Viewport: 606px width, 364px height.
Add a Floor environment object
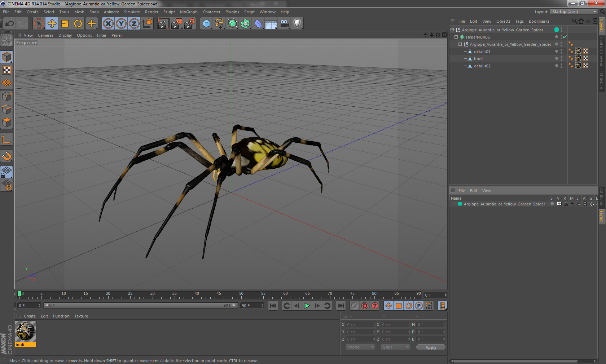click(x=271, y=24)
